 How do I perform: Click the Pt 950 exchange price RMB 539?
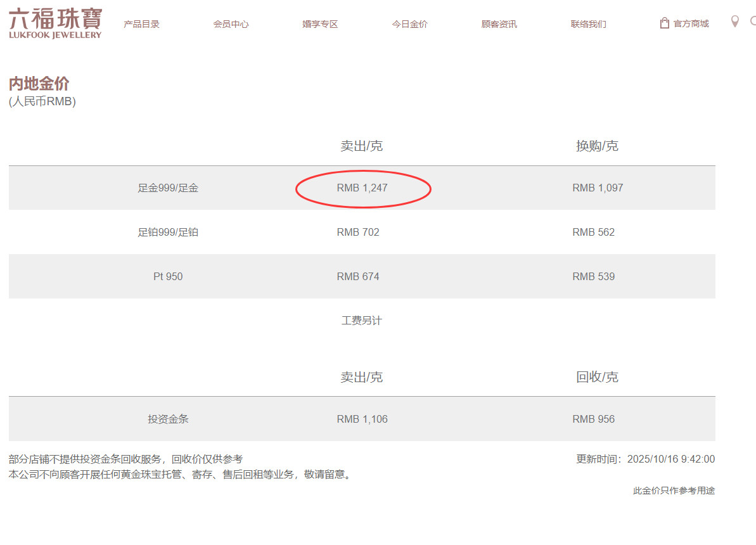(x=593, y=277)
